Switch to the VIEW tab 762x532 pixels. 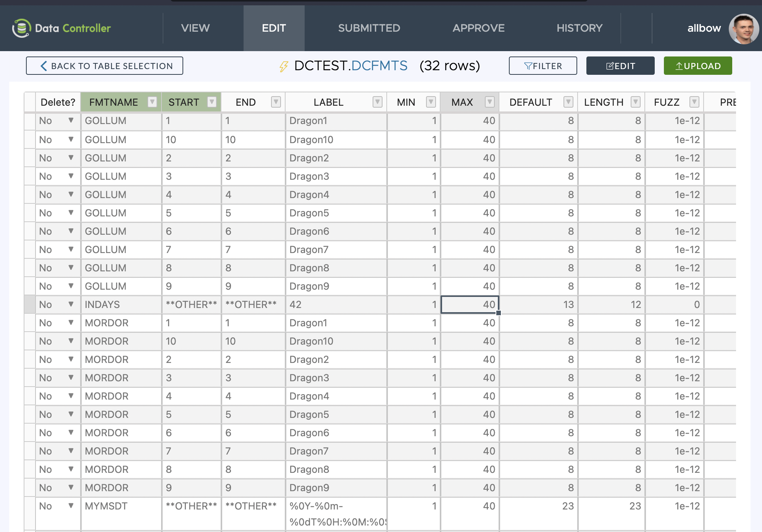[195, 28]
